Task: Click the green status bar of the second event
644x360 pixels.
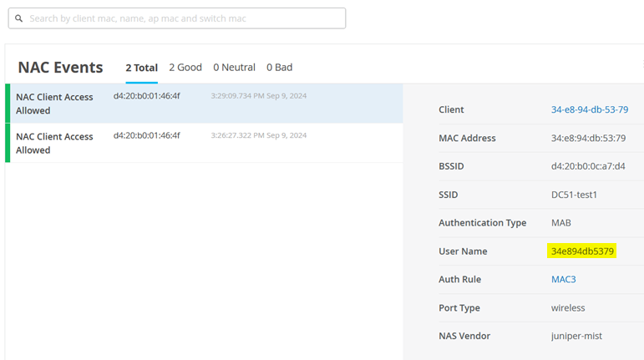Action: (8, 143)
